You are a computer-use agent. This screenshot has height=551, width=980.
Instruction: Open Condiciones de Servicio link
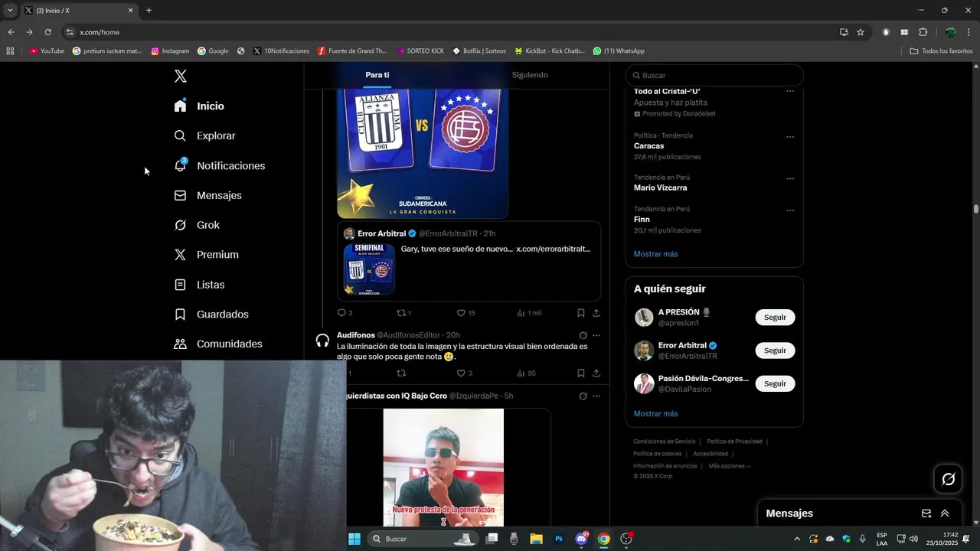click(664, 442)
